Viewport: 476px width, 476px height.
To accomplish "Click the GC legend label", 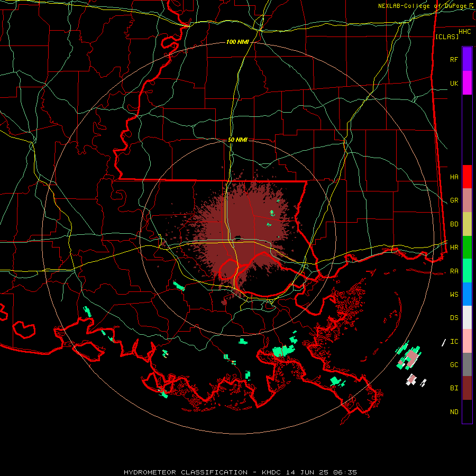I will click(454, 365).
